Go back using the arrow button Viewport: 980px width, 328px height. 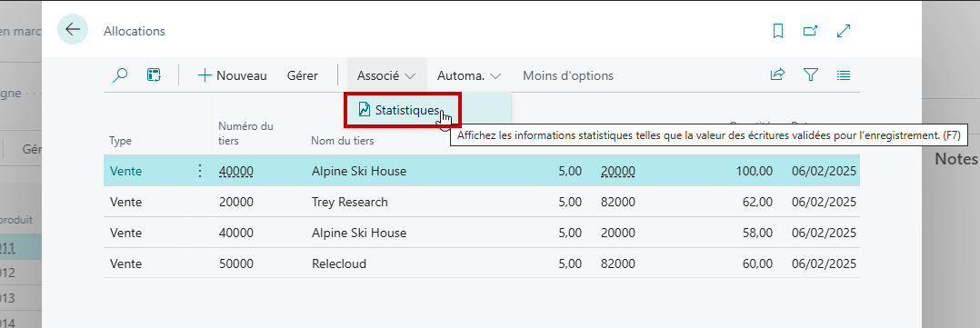coord(73,29)
